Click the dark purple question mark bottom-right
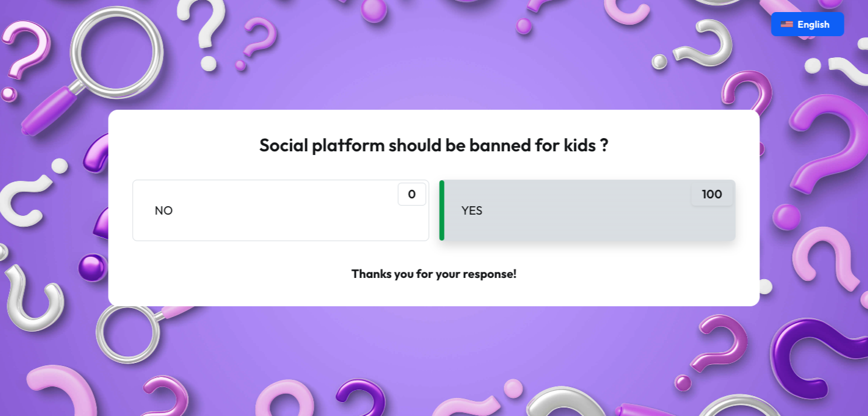 tap(814, 356)
